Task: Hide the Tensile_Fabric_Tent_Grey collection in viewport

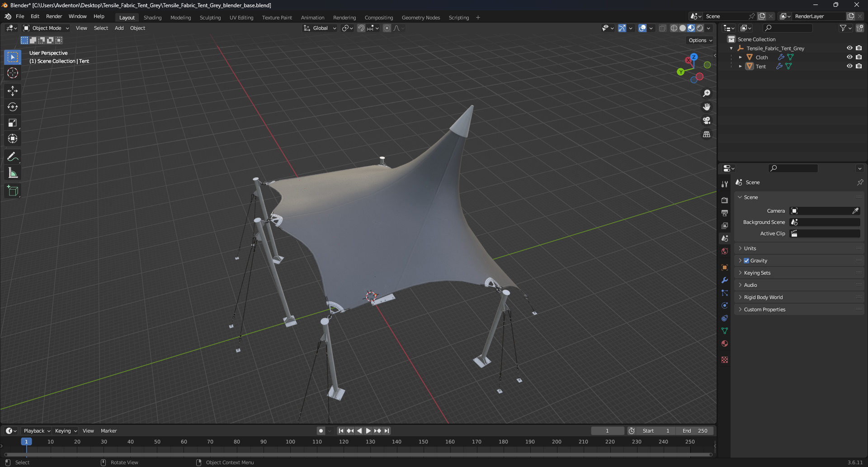Action: [849, 48]
